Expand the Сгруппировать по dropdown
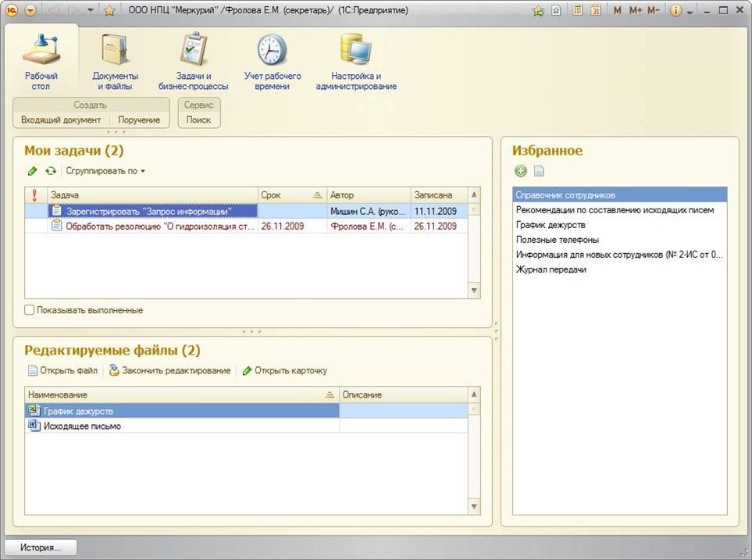 (105, 171)
